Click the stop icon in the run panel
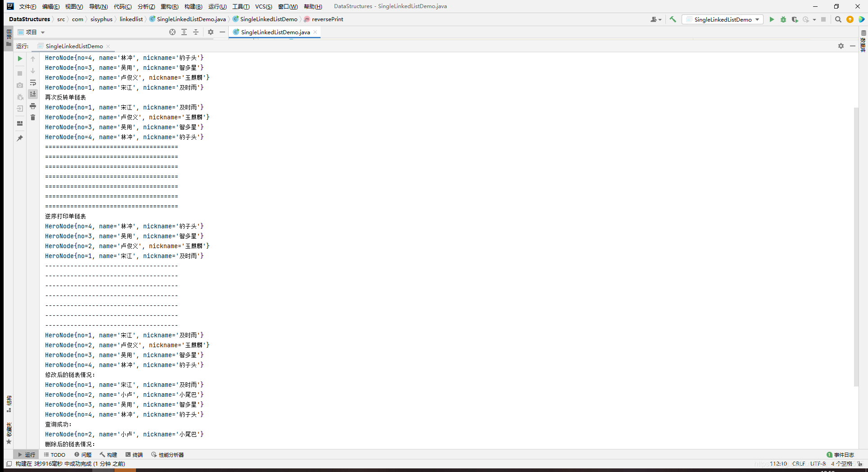Screen dimensions: 868x472 click(20, 73)
